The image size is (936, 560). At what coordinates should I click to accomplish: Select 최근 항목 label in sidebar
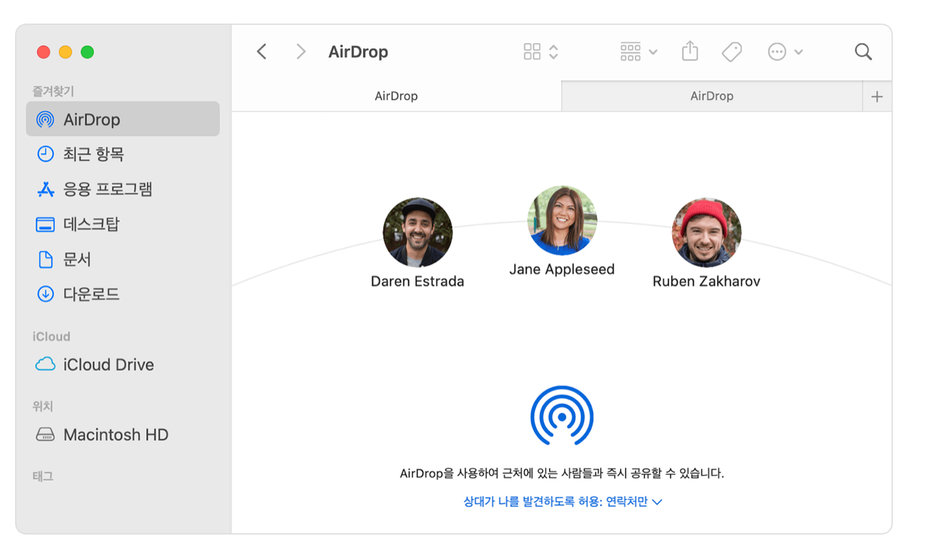[94, 154]
